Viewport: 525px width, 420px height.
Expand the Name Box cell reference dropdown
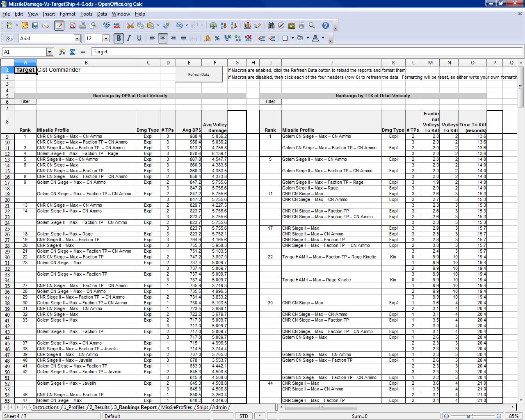click(50, 52)
